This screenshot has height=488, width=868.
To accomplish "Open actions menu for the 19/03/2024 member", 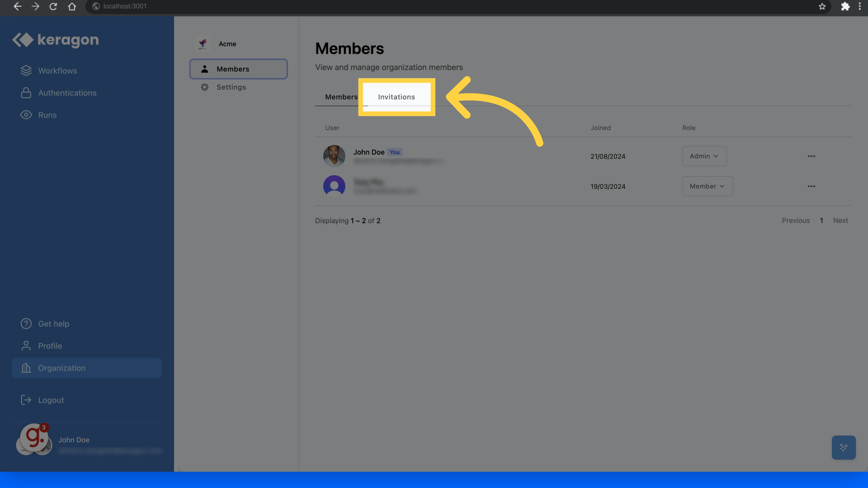I will coord(811,187).
